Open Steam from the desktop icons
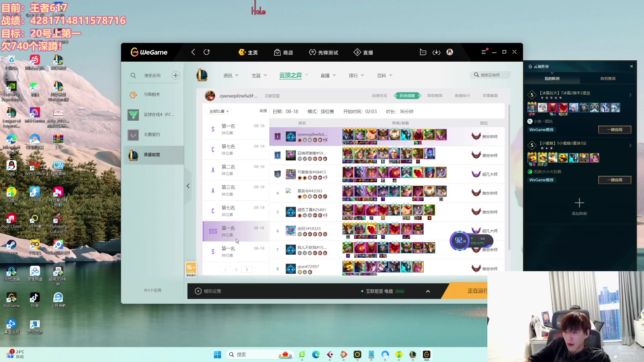The height and width of the screenshot is (362, 644). coord(11,247)
